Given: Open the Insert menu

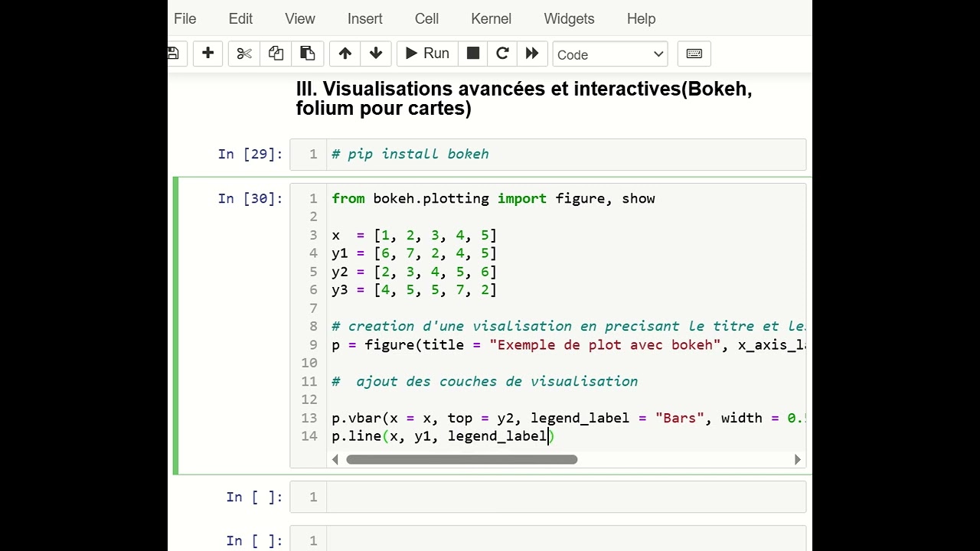Looking at the screenshot, I should coord(365,18).
